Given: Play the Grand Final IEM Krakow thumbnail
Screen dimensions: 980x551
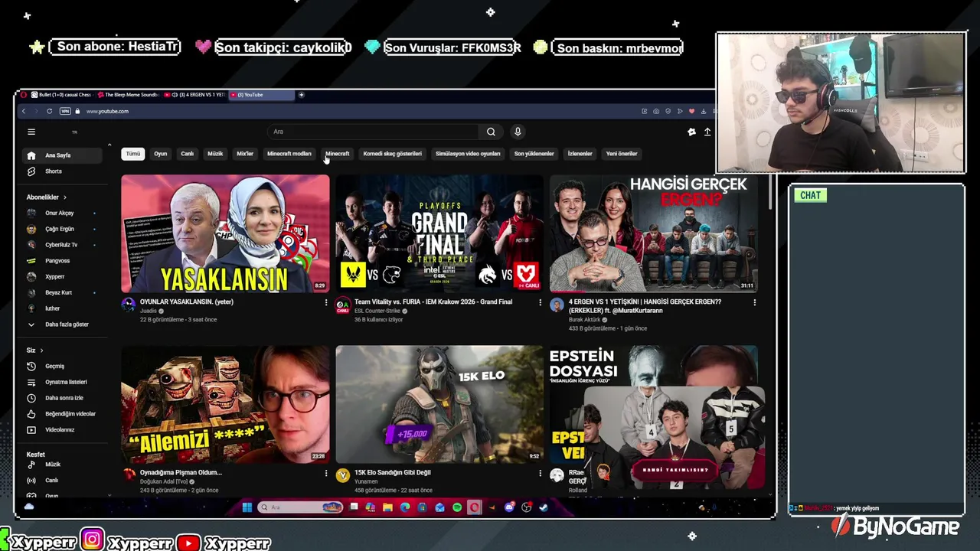Looking at the screenshot, I should pyautogui.click(x=439, y=233).
